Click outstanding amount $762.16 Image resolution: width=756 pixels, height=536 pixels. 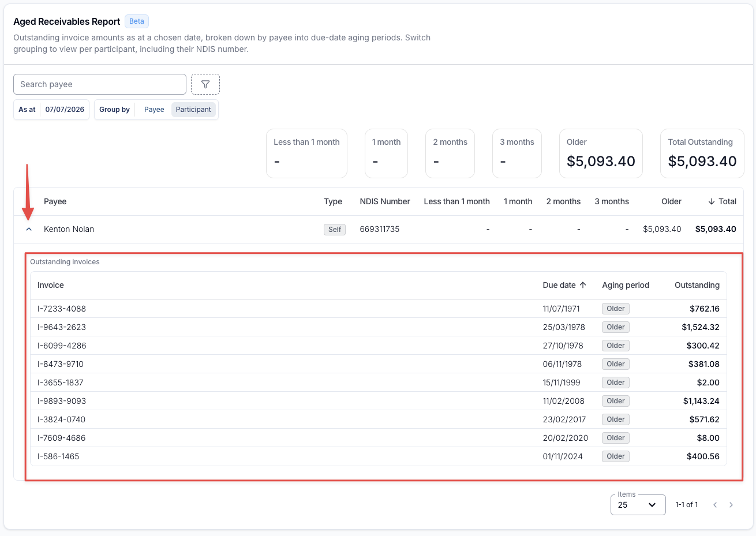coord(705,309)
